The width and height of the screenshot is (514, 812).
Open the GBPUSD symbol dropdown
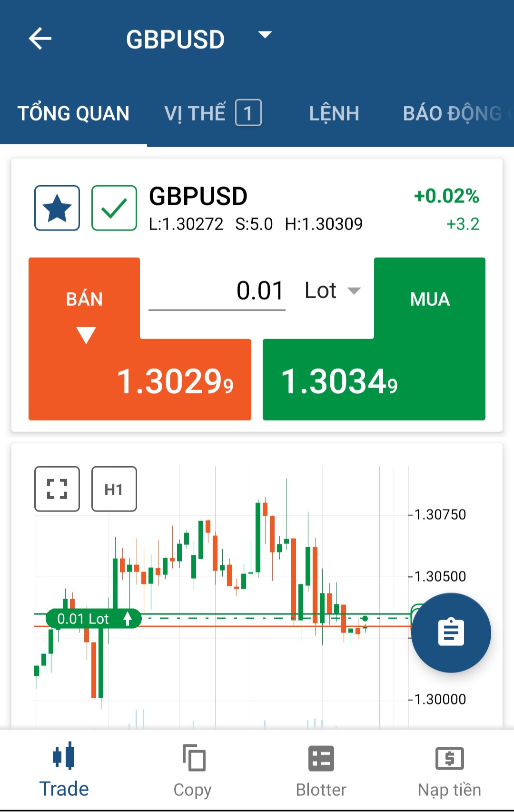(265, 35)
